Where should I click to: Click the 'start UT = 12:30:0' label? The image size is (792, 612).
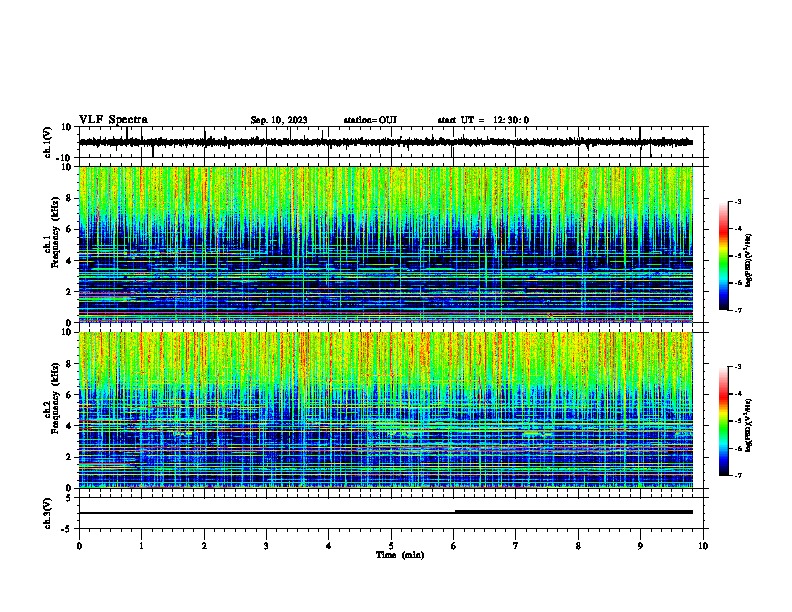[483, 120]
